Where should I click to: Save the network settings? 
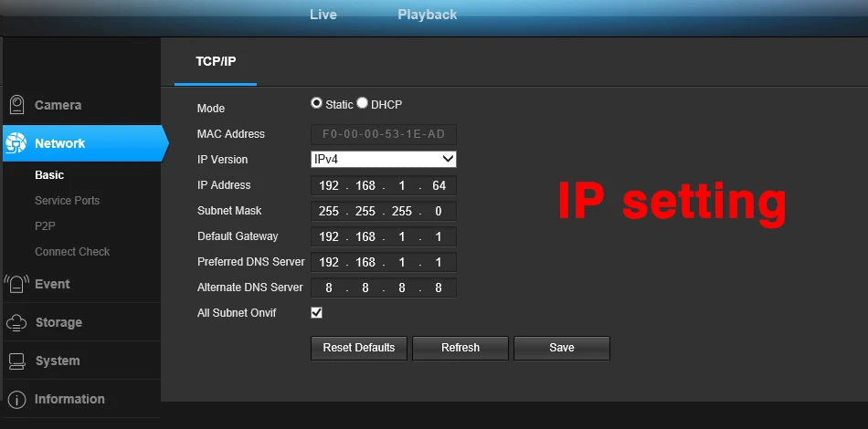click(x=561, y=348)
